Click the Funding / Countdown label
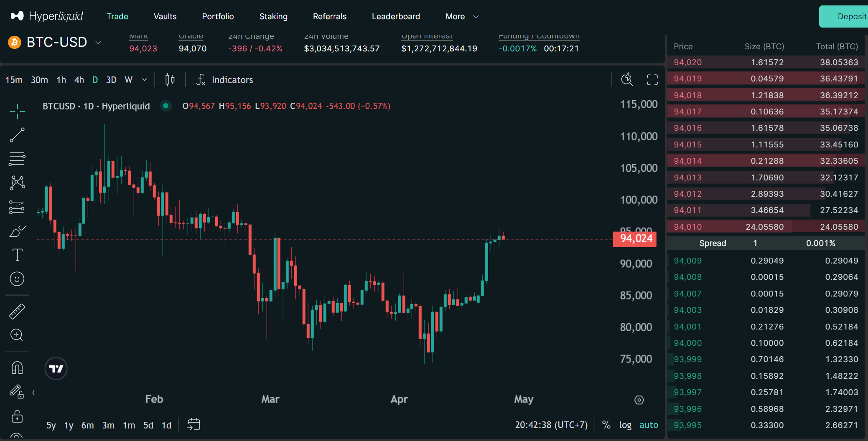 coord(539,36)
